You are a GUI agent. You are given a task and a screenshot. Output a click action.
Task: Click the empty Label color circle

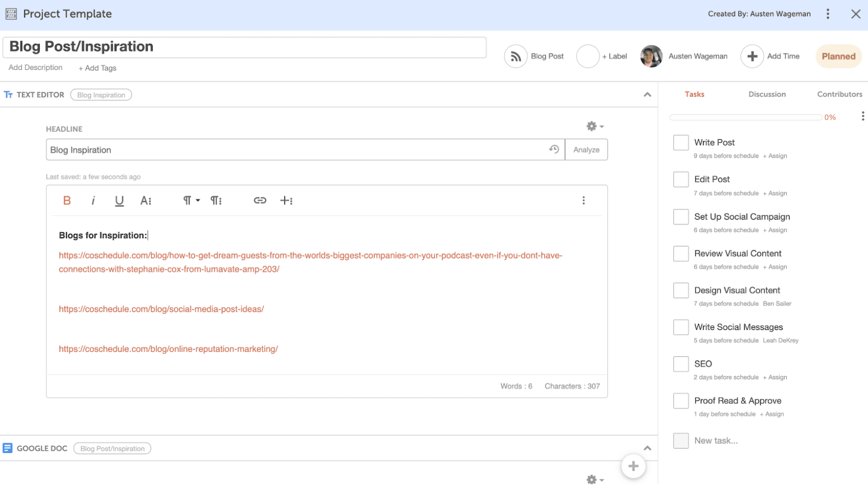[588, 56]
